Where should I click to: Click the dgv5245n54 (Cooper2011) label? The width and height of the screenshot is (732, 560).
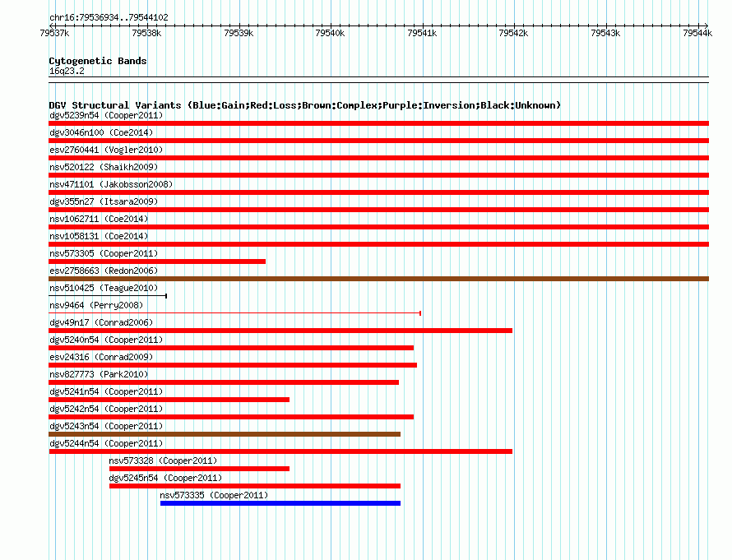tap(165, 478)
